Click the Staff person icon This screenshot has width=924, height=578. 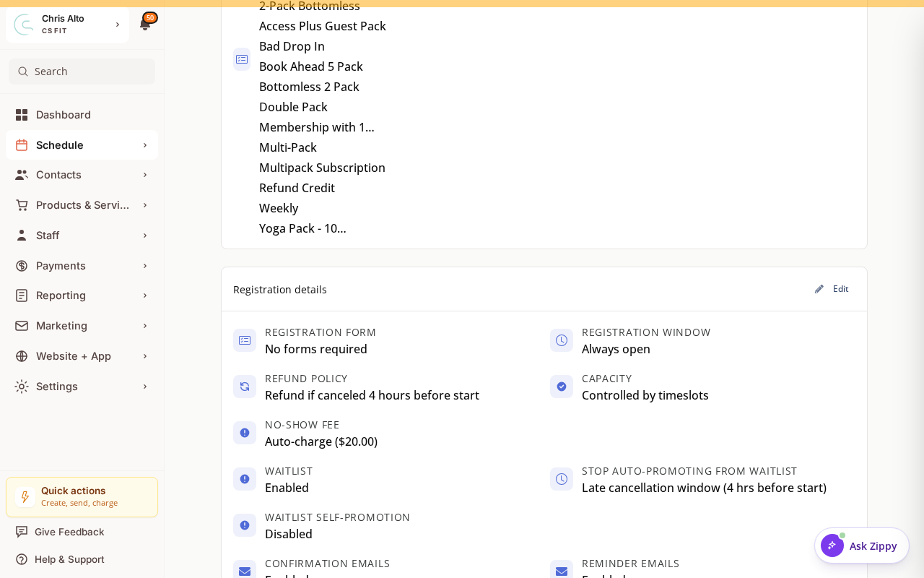[22, 236]
